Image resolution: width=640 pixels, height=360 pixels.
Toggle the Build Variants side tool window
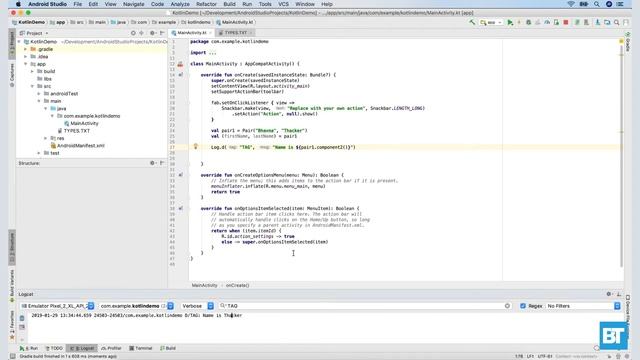pyautogui.click(x=12, y=286)
